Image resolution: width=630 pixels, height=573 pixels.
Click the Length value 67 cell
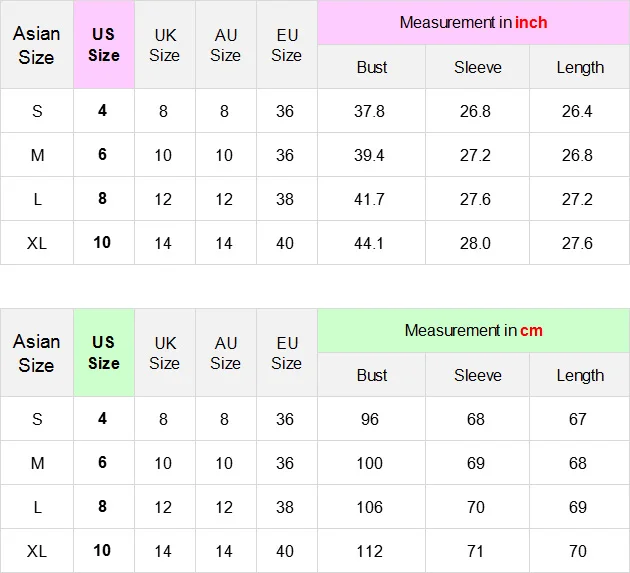click(580, 419)
